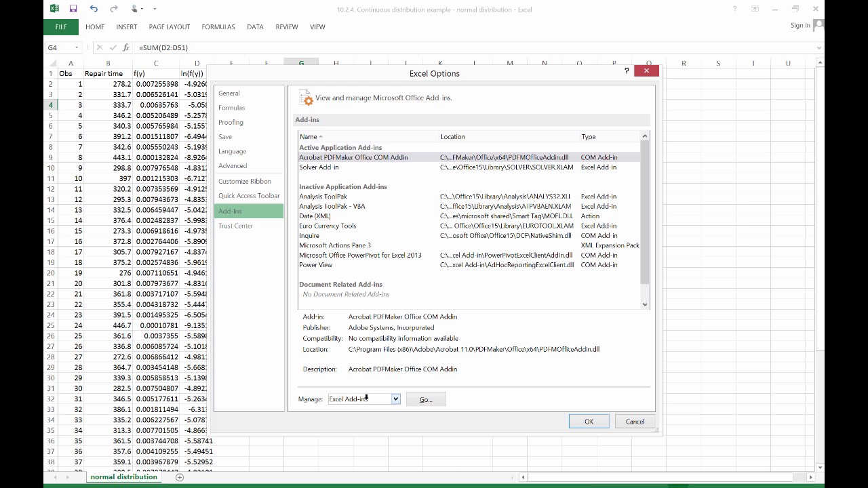Viewport: 868px width, 488px height.
Task: Click the Insert Function fx icon
Action: tap(126, 47)
